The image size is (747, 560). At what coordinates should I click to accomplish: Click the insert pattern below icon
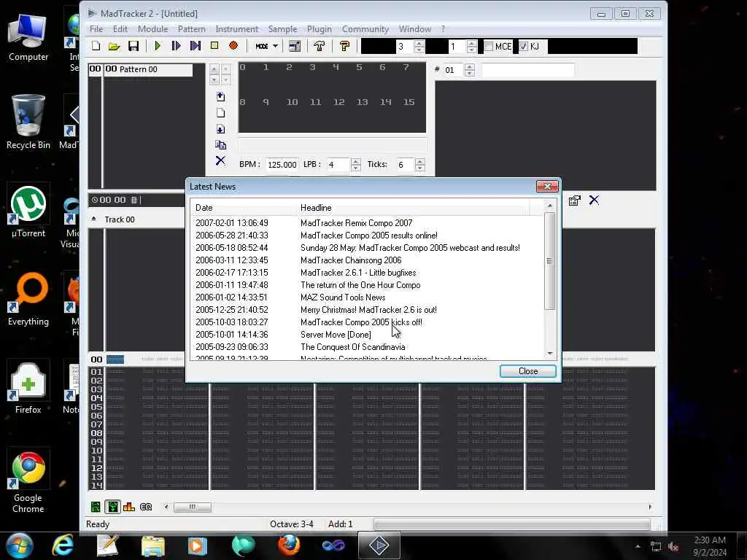220,129
